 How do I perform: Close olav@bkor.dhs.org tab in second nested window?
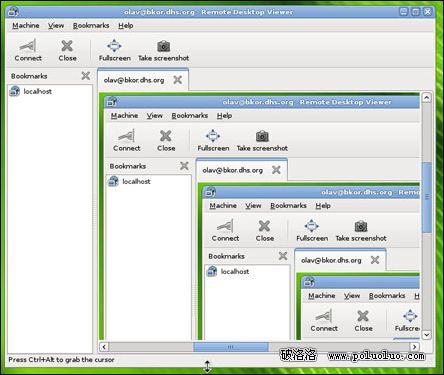coord(276,170)
